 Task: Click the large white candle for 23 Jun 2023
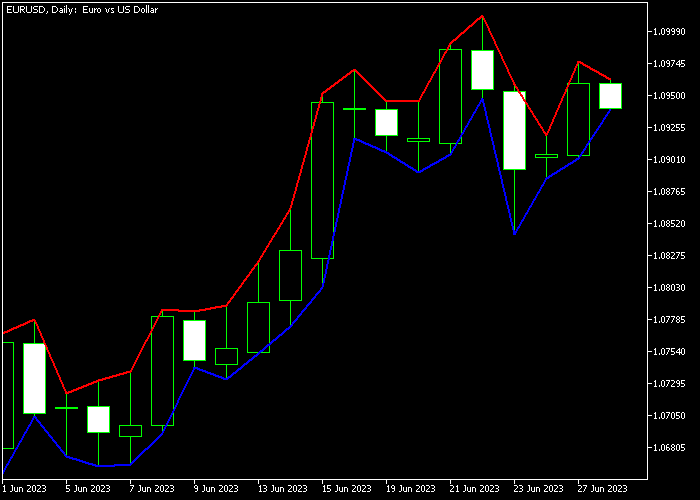click(x=514, y=130)
